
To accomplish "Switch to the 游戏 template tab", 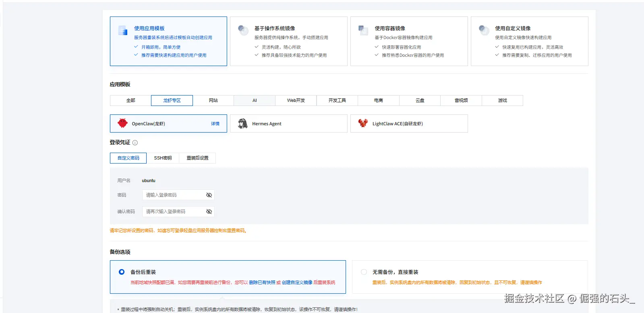I will click(503, 100).
